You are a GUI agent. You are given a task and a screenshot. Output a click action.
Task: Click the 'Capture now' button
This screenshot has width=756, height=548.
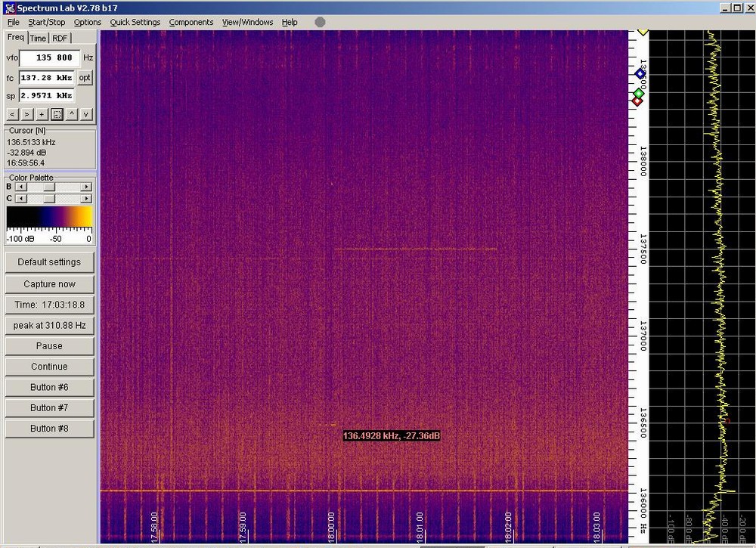coord(50,283)
